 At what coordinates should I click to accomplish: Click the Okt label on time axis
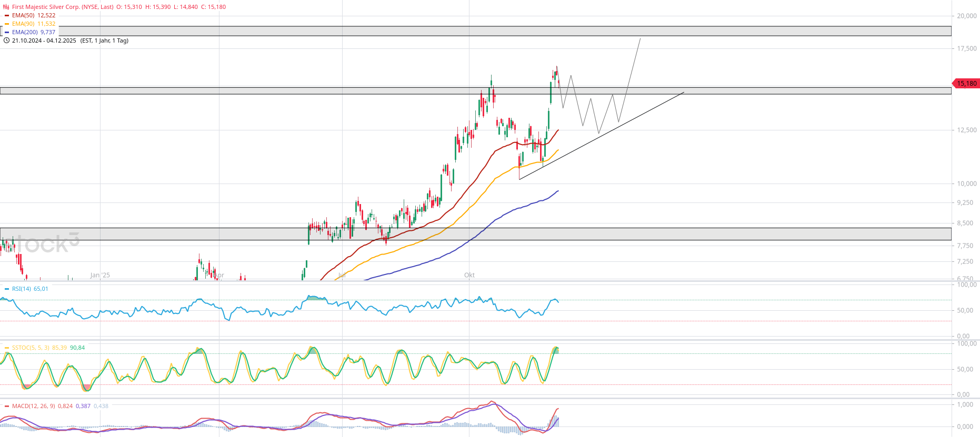click(469, 275)
